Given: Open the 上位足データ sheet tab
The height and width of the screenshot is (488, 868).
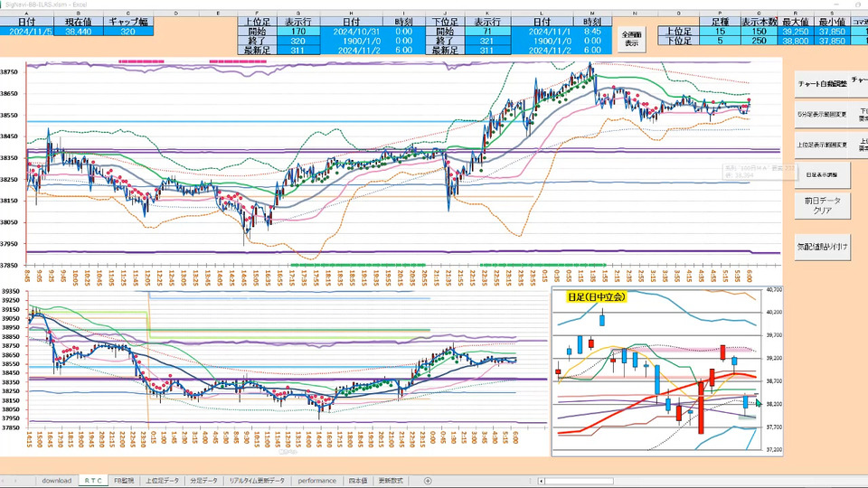Looking at the screenshot, I should (162, 481).
